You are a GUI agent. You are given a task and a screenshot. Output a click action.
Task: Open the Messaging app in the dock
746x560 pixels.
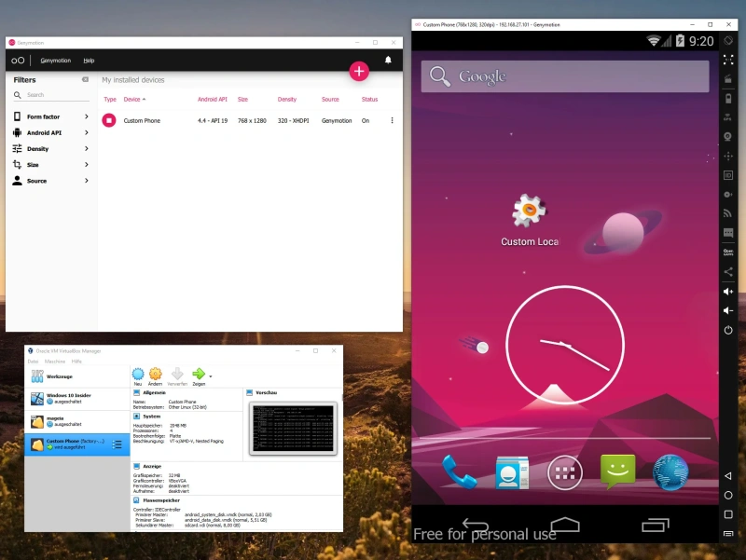(617, 472)
